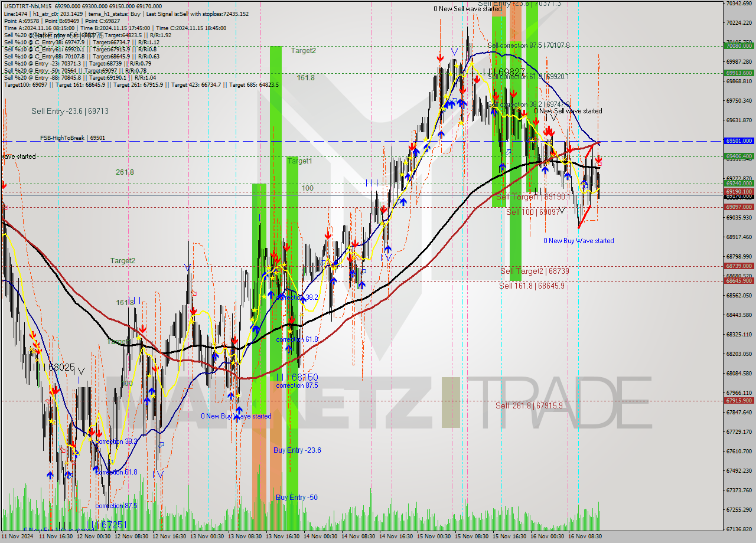Screen dimensions: 756x543
Task: Select the '| | | 69827' point label
Action: click(504, 71)
